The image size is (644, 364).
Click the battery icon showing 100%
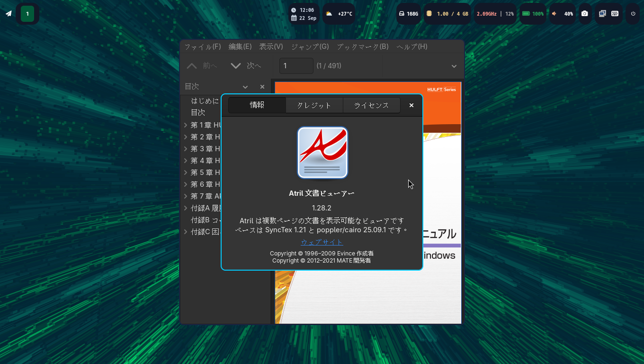click(x=526, y=14)
